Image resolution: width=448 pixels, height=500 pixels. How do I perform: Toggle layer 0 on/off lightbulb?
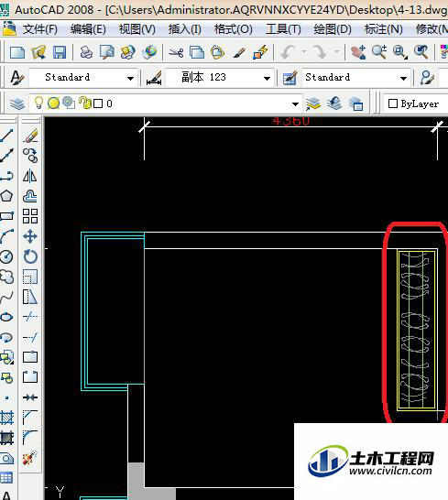pyautogui.click(x=38, y=103)
